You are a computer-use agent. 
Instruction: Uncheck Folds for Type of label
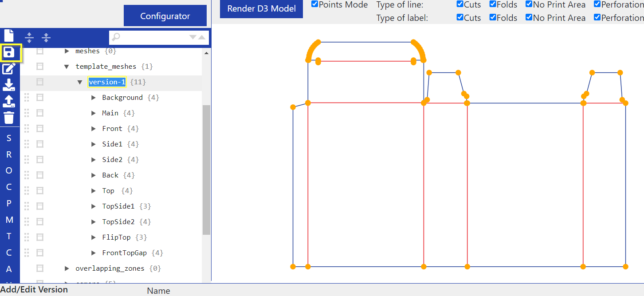coord(493,18)
